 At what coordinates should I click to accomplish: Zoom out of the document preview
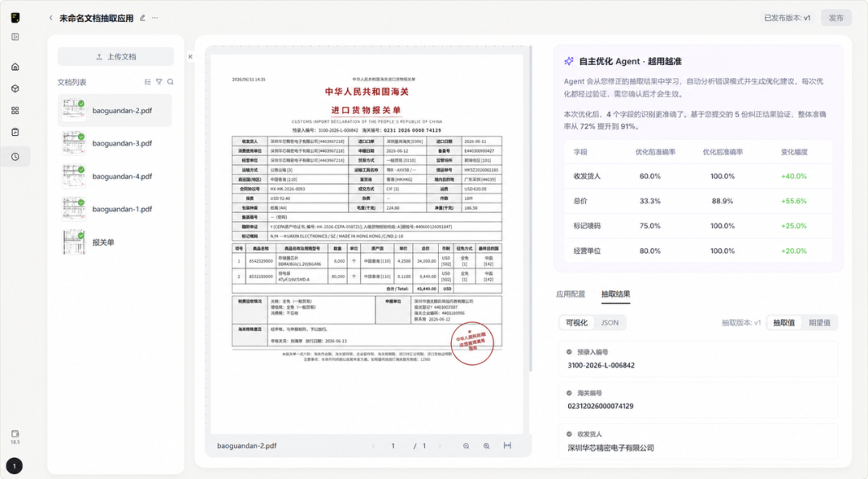tap(466, 446)
